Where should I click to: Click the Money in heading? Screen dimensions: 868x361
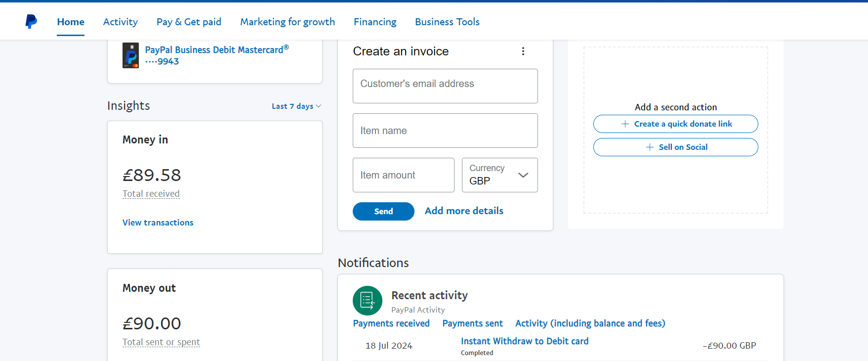click(145, 139)
